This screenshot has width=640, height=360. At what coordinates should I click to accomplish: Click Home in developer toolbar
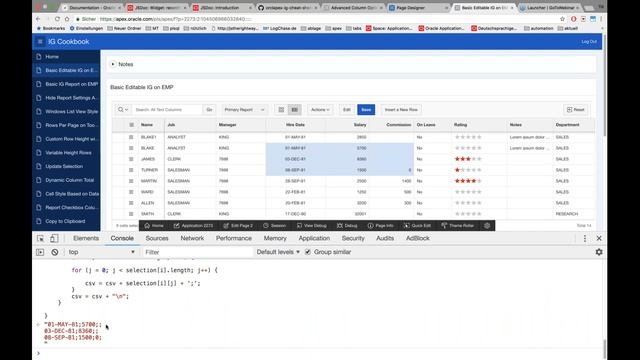click(x=154, y=226)
